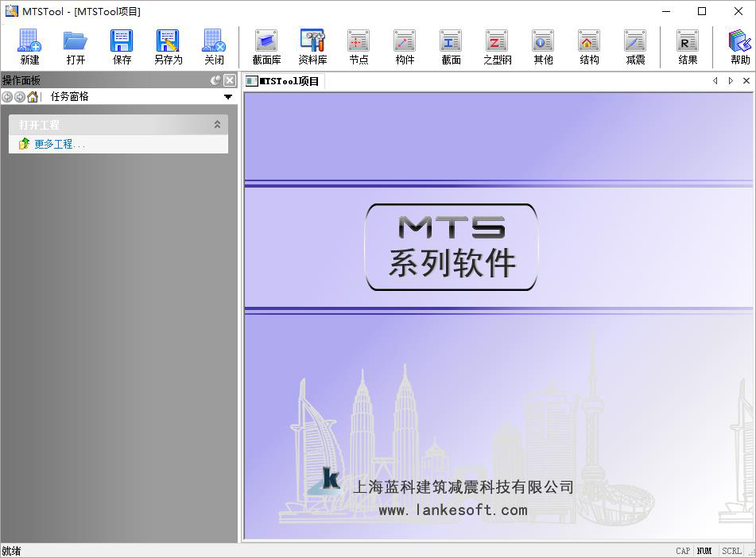Switch to the MTSTool项目 tab
The height and width of the screenshot is (558, 756).
tap(283, 81)
